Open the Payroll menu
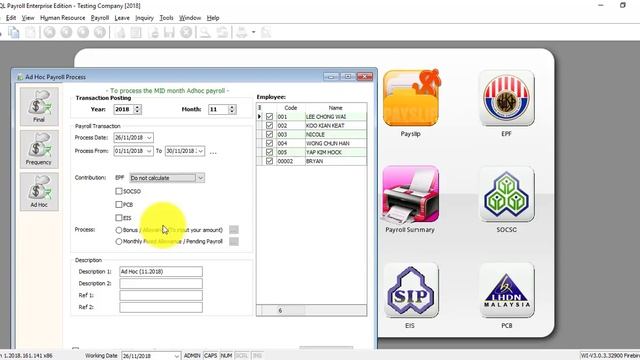 tap(100, 18)
